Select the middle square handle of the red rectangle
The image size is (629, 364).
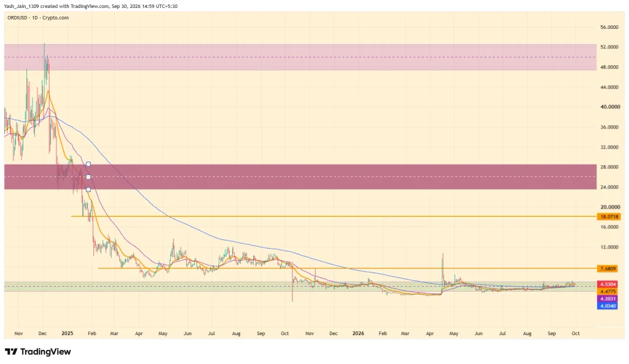tap(88, 177)
